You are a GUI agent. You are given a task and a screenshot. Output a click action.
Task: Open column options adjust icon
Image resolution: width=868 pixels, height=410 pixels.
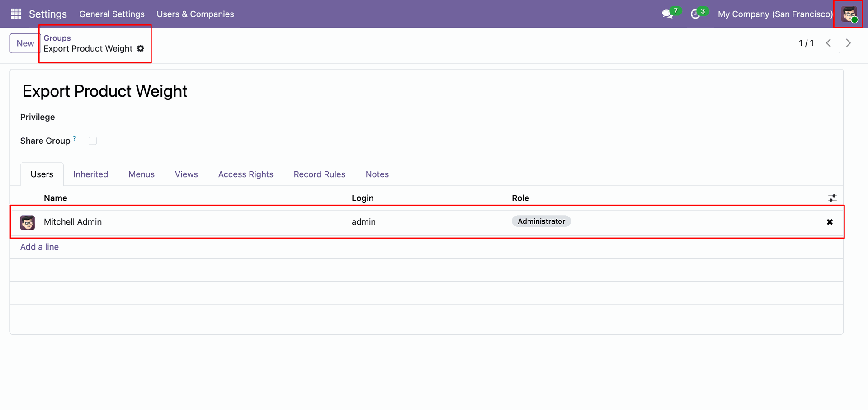[832, 198]
